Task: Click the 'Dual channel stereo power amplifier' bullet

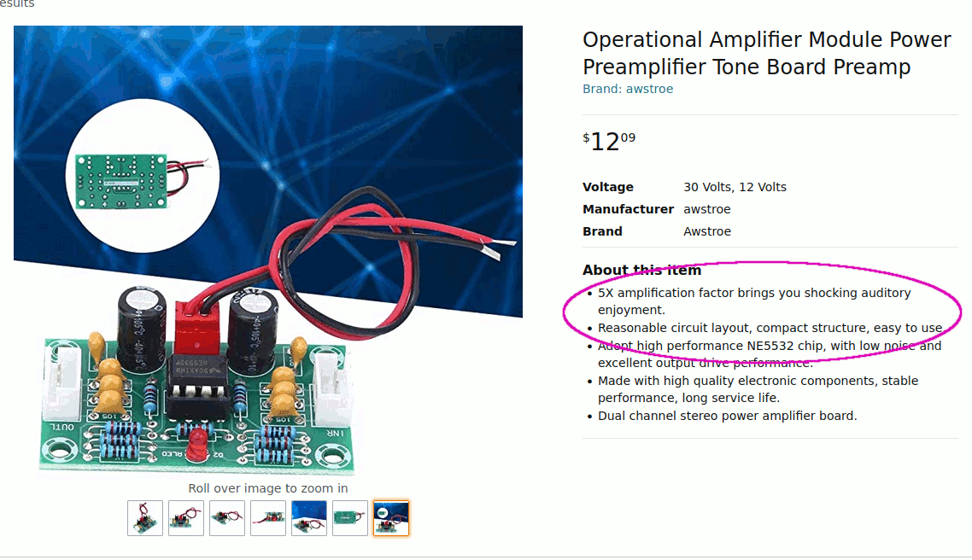Action: click(x=727, y=416)
